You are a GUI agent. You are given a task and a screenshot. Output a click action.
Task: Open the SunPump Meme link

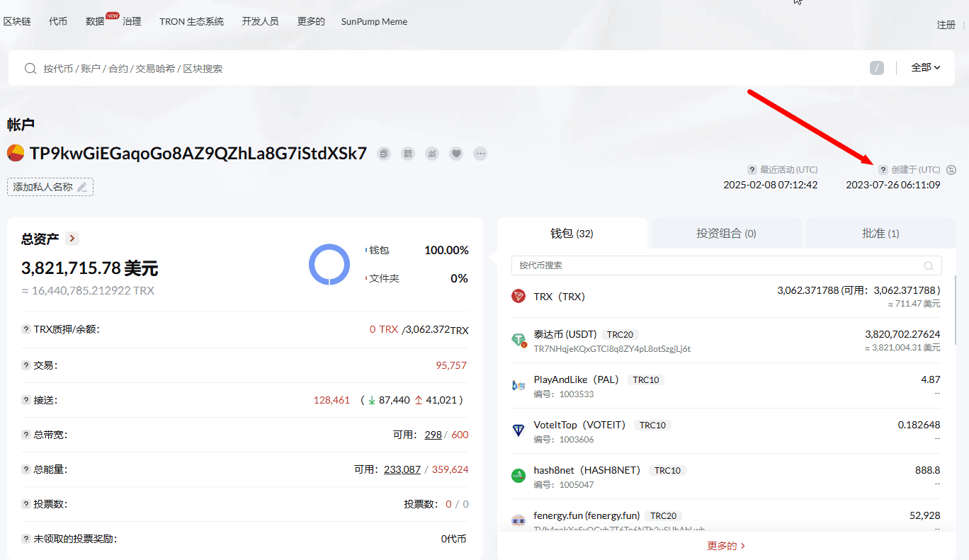coord(374,21)
